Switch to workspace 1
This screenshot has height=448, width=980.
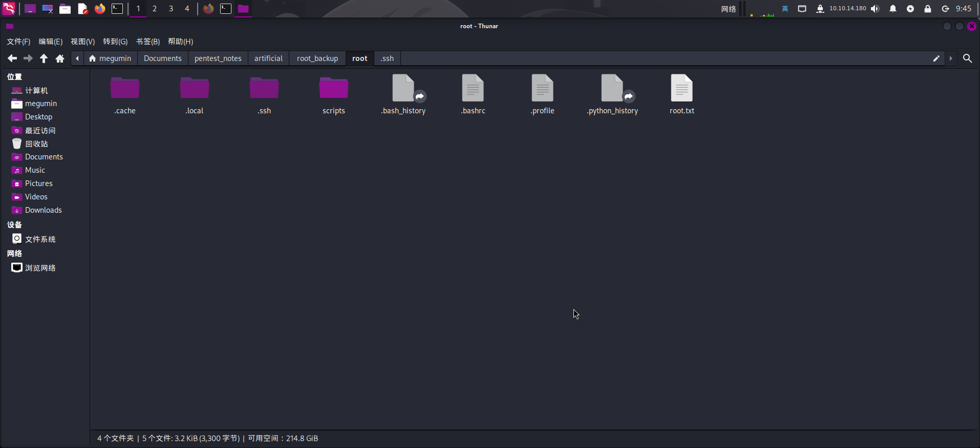(x=138, y=9)
